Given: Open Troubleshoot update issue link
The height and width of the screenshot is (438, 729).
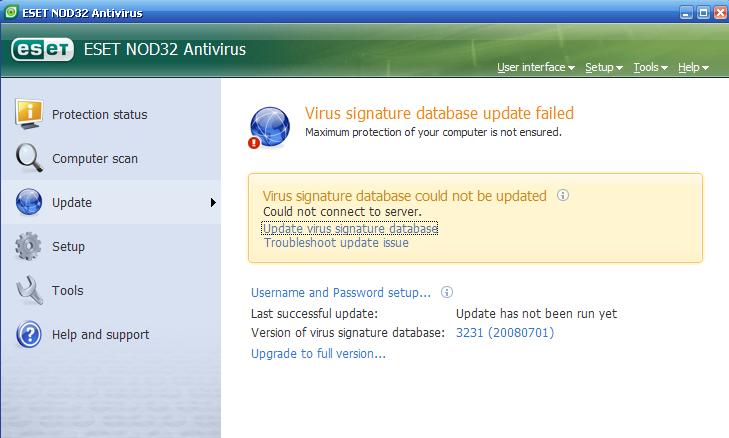Looking at the screenshot, I should point(336,243).
